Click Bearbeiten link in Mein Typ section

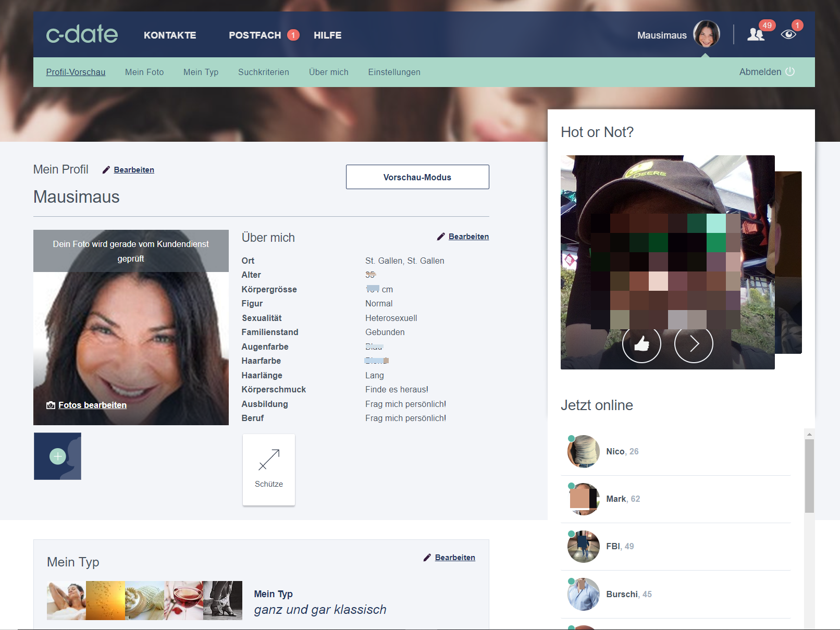point(455,558)
